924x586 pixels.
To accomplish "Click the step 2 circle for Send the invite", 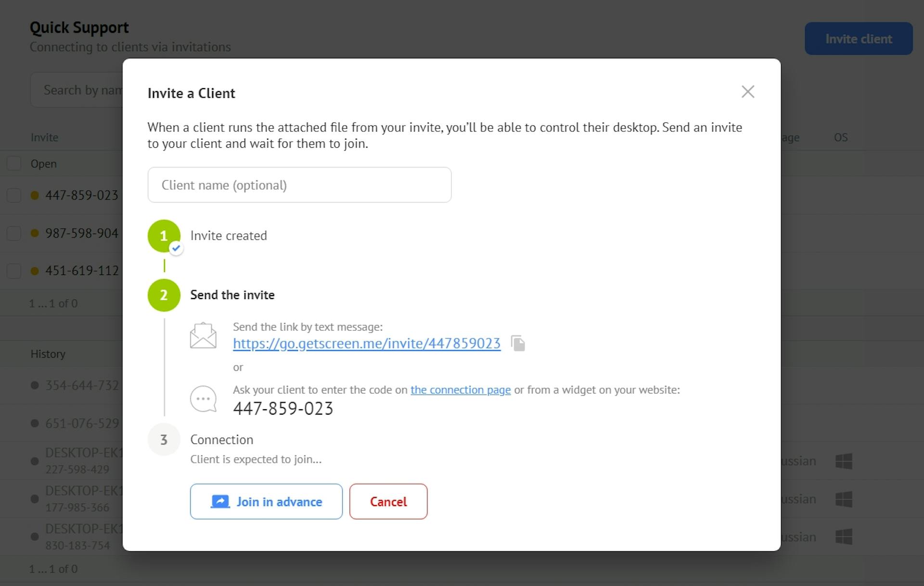I will click(x=164, y=295).
